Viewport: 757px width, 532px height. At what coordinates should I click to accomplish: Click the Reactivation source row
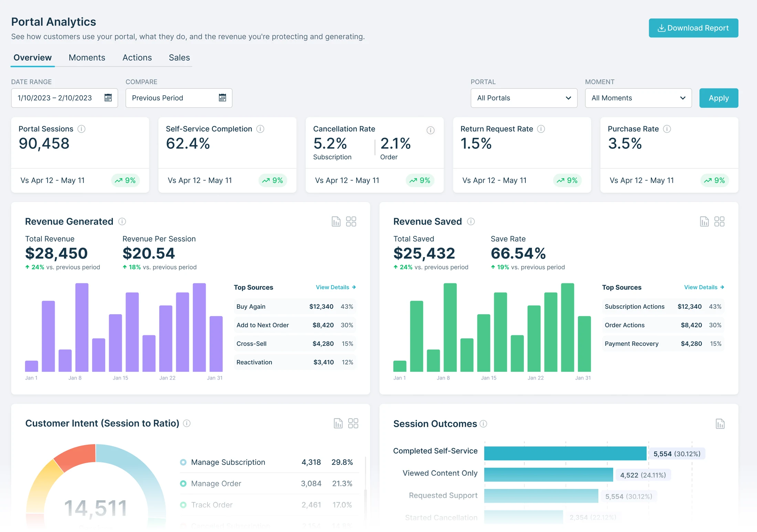(x=295, y=362)
